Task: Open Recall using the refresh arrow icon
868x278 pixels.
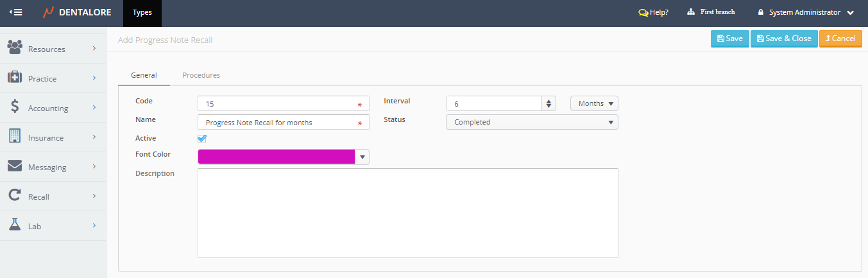Action: [15, 196]
